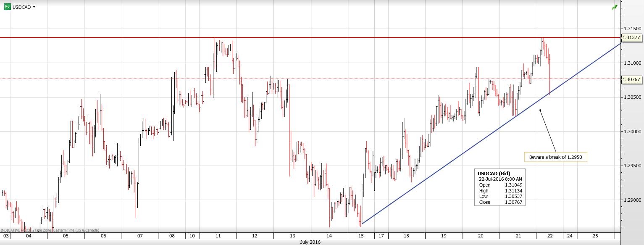Open the USDCAD symbol dropdown arrow
This screenshot has width=644, height=245.
(34, 7)
